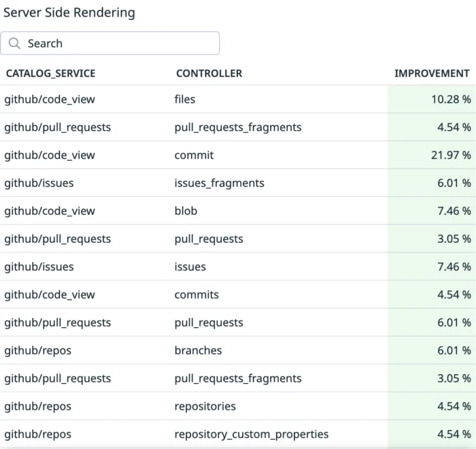Screen dimensions: 476x449
Task: Click 4.54 % in the repositories row
Action: point(454,406)
